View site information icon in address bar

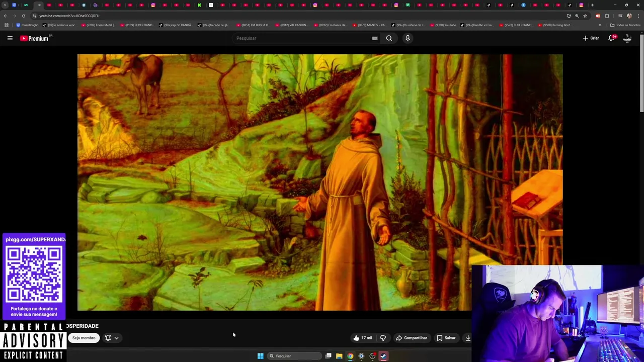click(34, 16)
